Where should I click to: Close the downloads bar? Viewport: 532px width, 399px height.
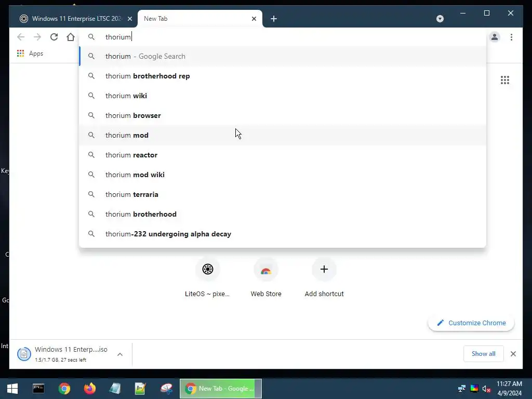pyautogui.click(x=513, y=354)
